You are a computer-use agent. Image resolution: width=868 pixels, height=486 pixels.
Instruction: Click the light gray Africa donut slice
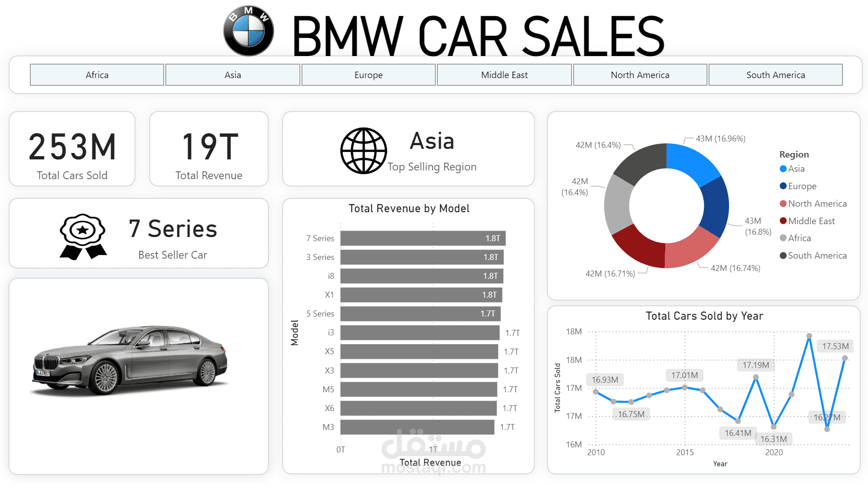pos(617,205)
